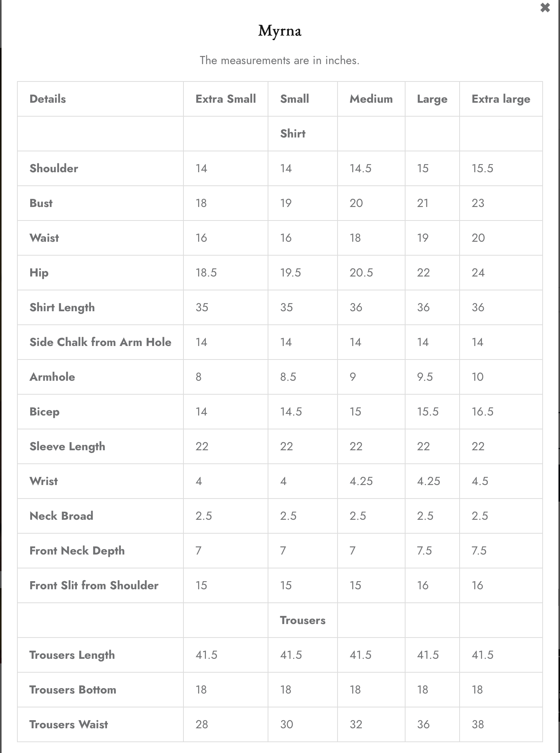Select the Extra Small column header
This screenshot has width=560, height=753.
226,99
